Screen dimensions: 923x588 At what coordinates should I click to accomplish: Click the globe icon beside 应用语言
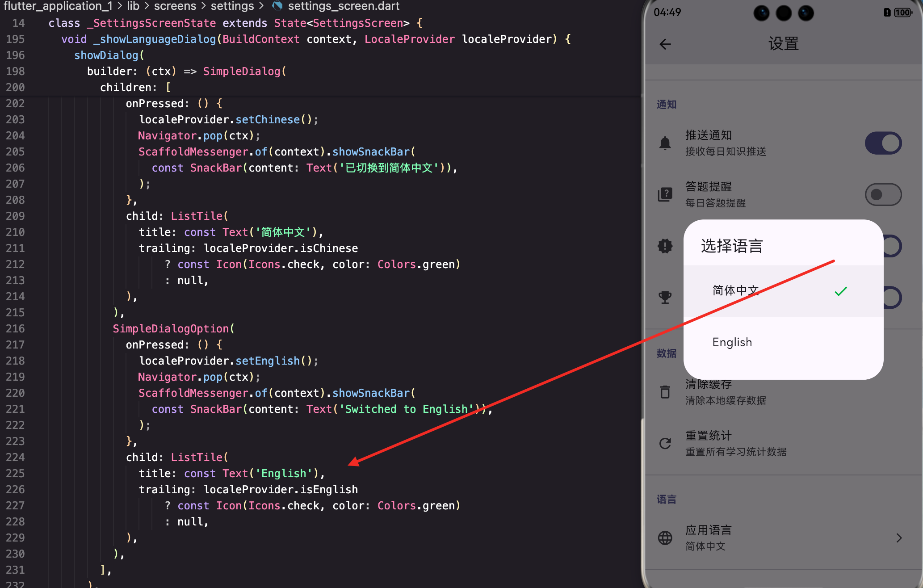(665, 538)
